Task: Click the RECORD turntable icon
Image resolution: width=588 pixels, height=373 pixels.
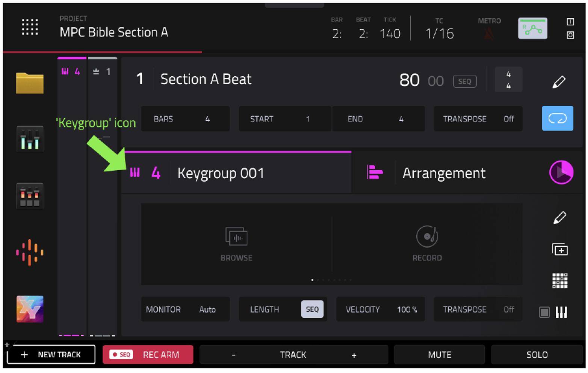Action: pos(427,236)
